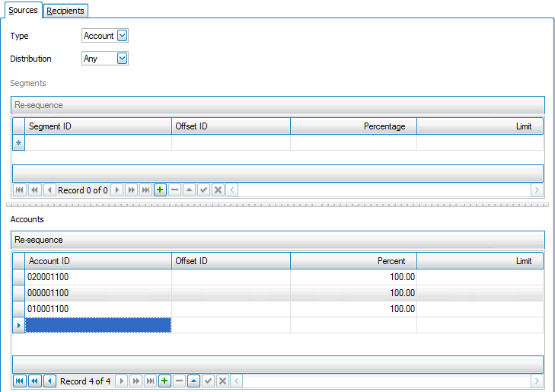
Task: Jump to last record in Segments navigator
Action: pos(145,190)
